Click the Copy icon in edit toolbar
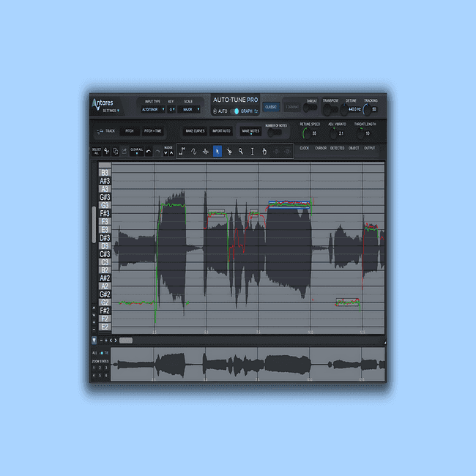The width and height of the screenshot is (476, 476). [x=116, y=151]
